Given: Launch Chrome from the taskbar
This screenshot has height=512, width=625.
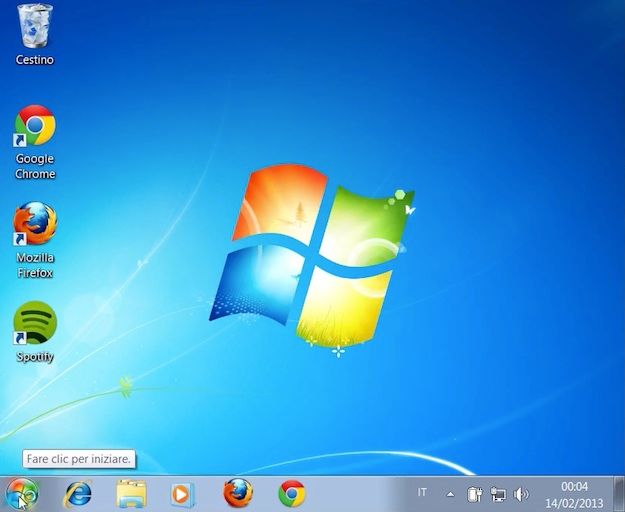Looking at the screenshot, I should (292, 494).
